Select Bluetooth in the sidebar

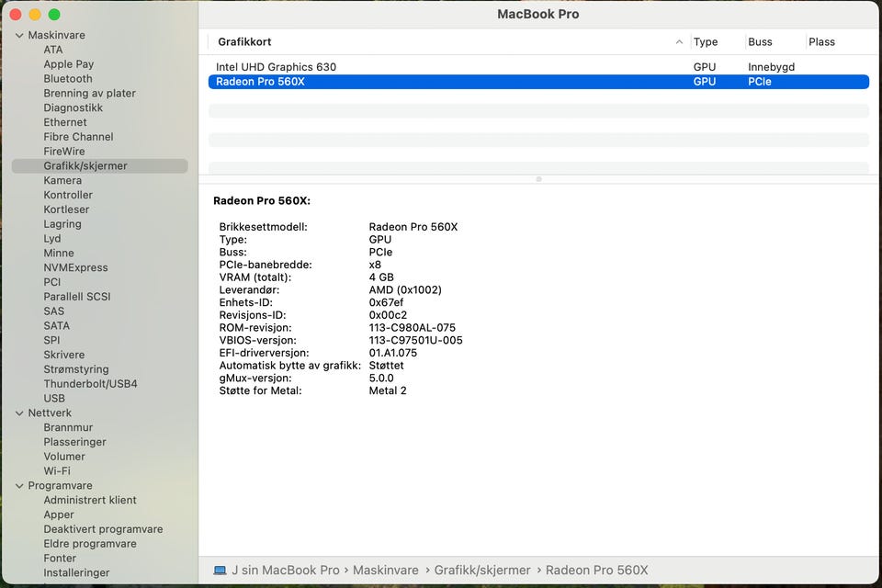[68, 79]
